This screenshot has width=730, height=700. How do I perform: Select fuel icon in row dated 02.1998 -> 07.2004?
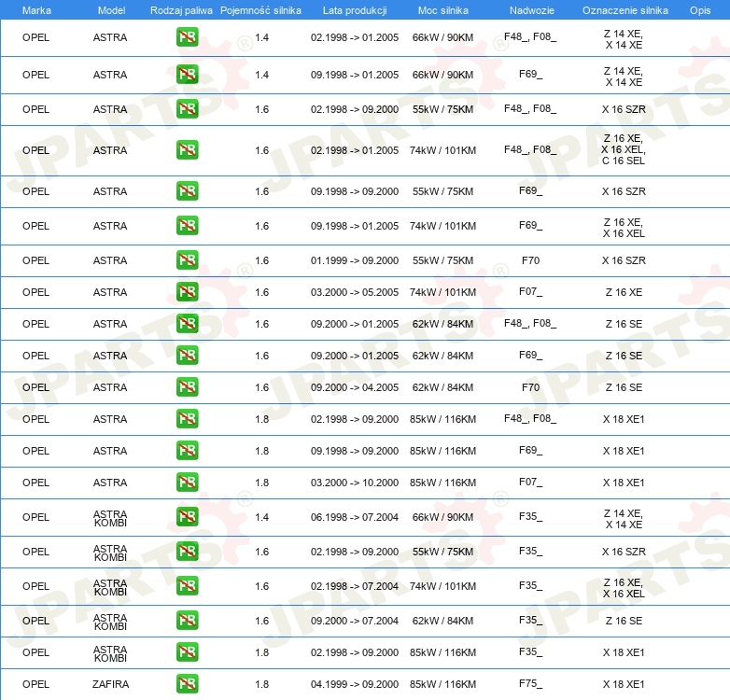pos(187,586)
